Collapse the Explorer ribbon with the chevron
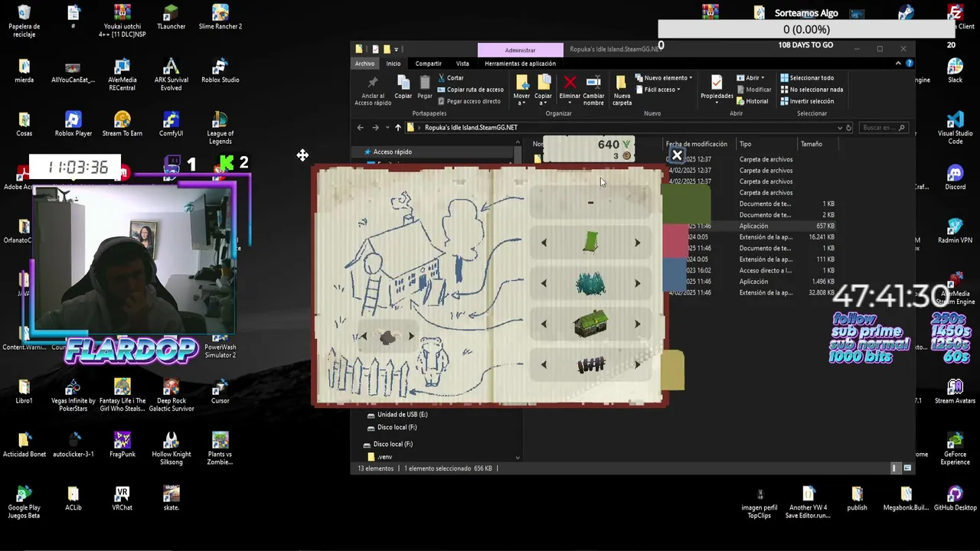This screenshot has width=980, height=551. [898, 64]
